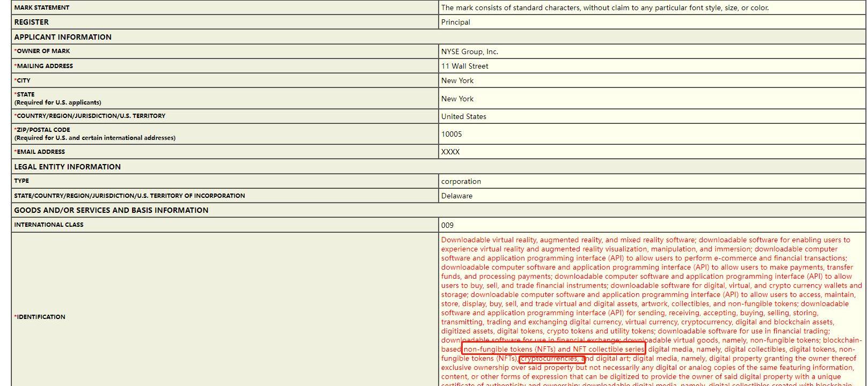Select the zip code value 10005
The width and height of the screenshot is (868, 386).
pos(451,134)
